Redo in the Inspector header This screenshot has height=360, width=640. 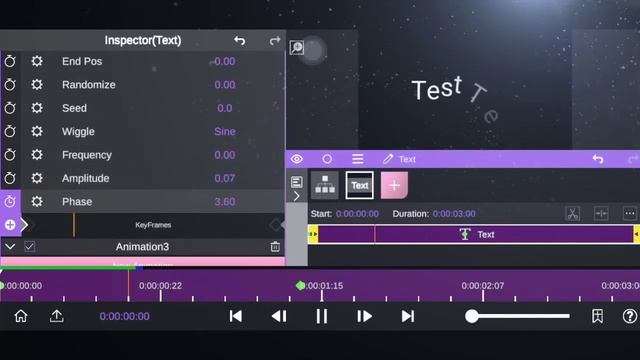pyautogui.click(x=275, y=40)
